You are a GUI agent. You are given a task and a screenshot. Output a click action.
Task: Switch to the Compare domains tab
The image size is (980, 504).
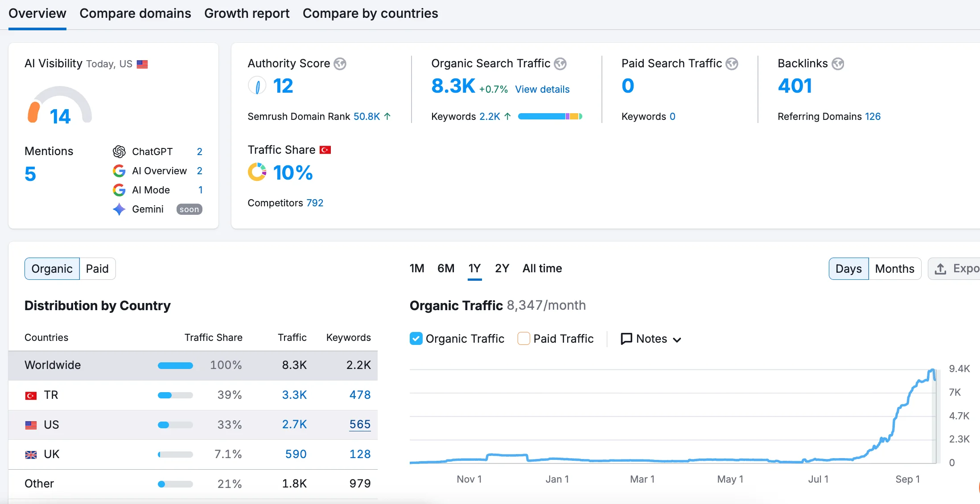coord(135,13)
